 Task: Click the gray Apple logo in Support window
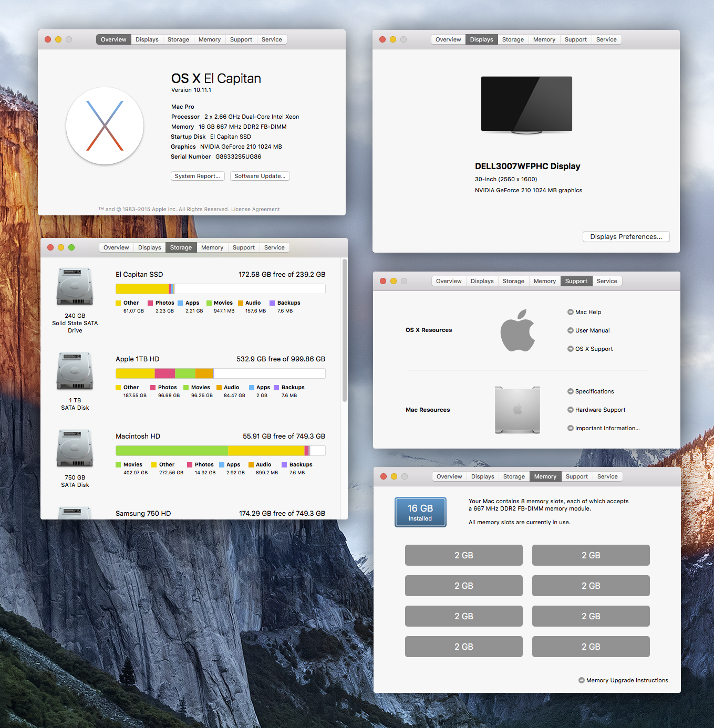518,330
